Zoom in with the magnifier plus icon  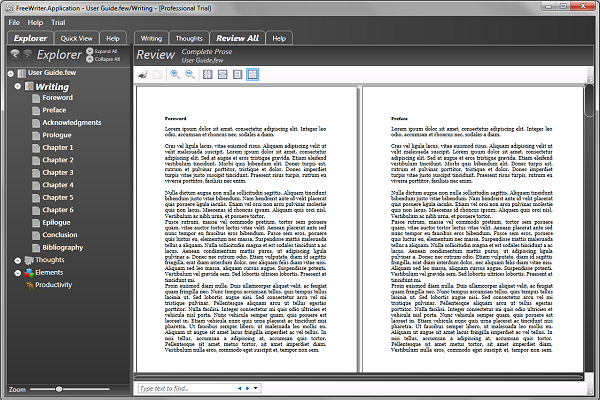(175, 74)
